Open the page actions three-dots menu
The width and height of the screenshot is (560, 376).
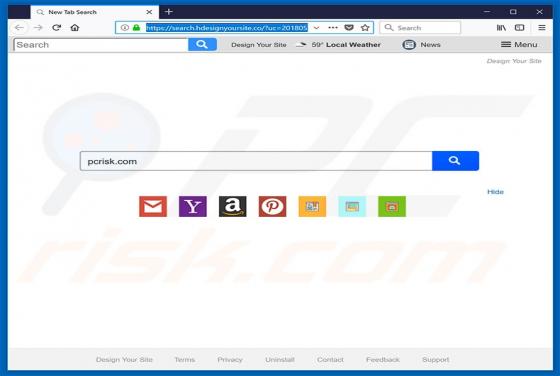pos(333,27)
